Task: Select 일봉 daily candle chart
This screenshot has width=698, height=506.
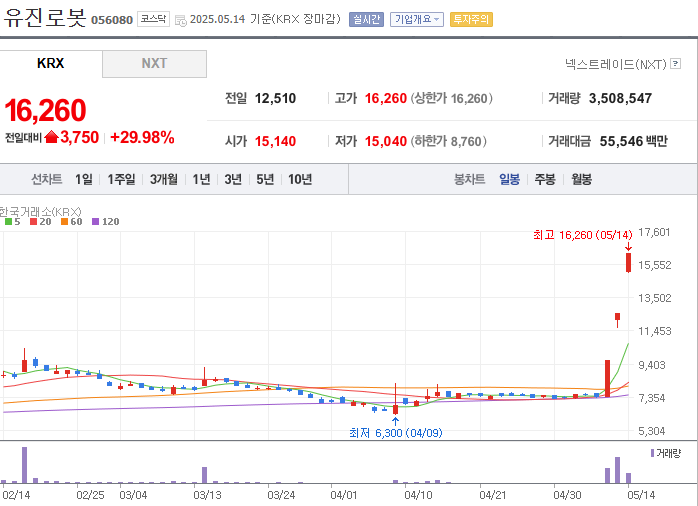Action: [x=509, y=179]
